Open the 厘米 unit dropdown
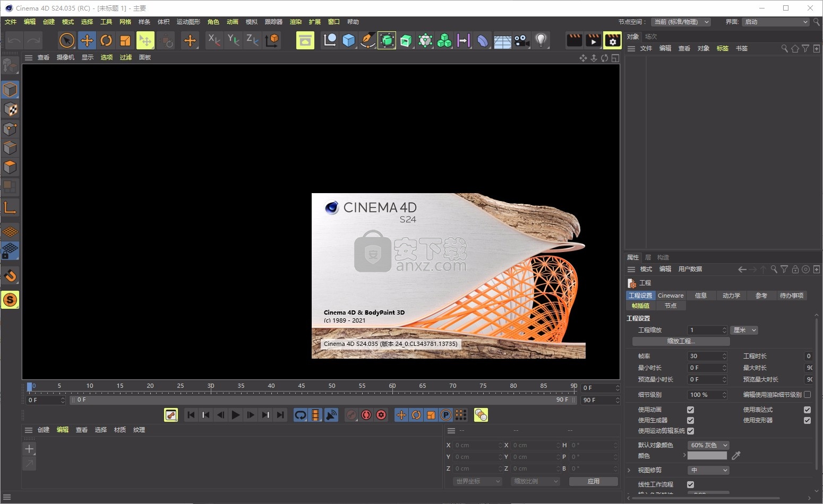This screenshot has height=504, width=823. tap(744, 330)
